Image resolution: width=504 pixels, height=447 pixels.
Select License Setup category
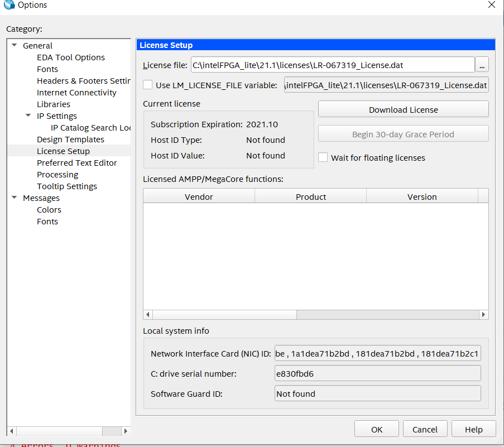(x=63, y=151)
